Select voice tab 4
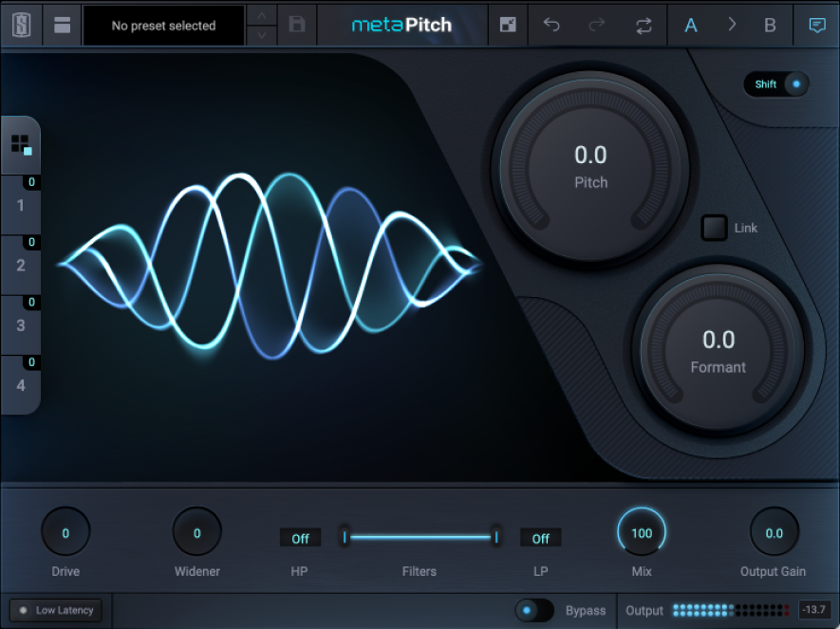The width and height of the screenshot is (840, 629). [x=20, y=385]
